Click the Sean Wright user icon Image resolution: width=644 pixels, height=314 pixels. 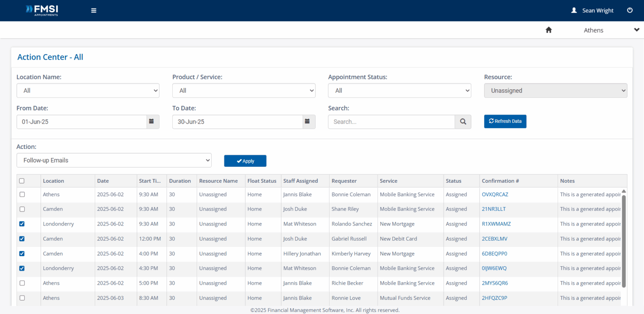point(574,10)
